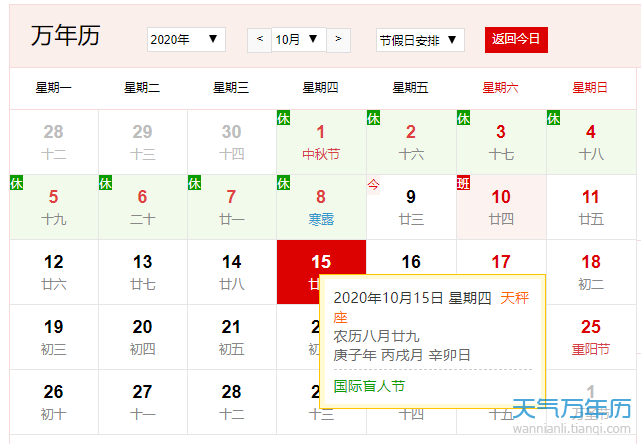Viewport: 641px width, 444px height.
Task: Click the 返回今日 button
Action: [516, 40]
